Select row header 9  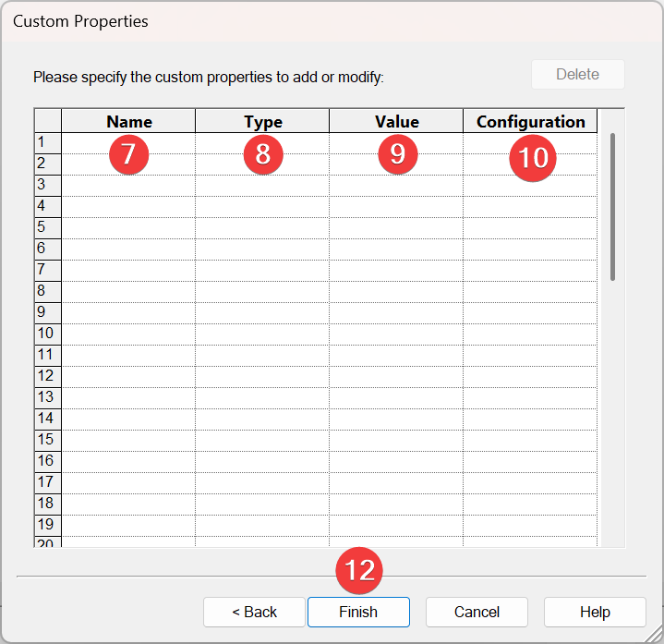[x=48, y=313]
